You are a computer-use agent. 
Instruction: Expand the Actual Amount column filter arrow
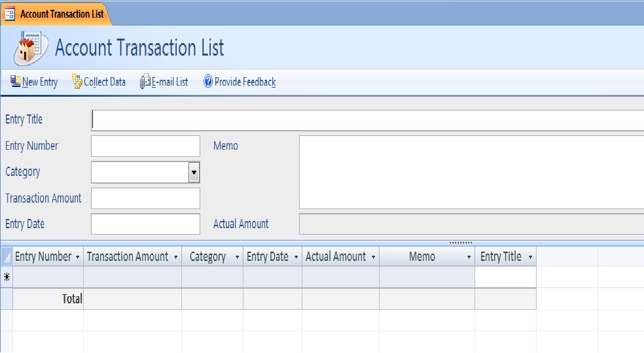373,258
